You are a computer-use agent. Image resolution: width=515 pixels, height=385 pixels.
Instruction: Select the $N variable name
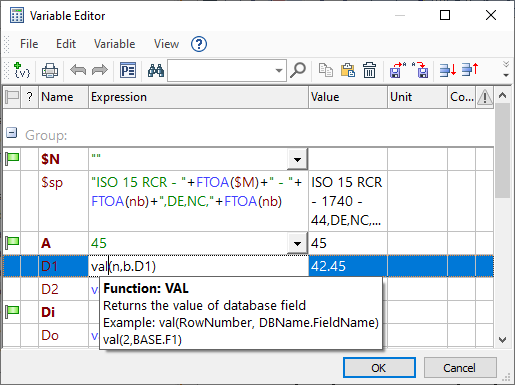click(x=50, y=159)
